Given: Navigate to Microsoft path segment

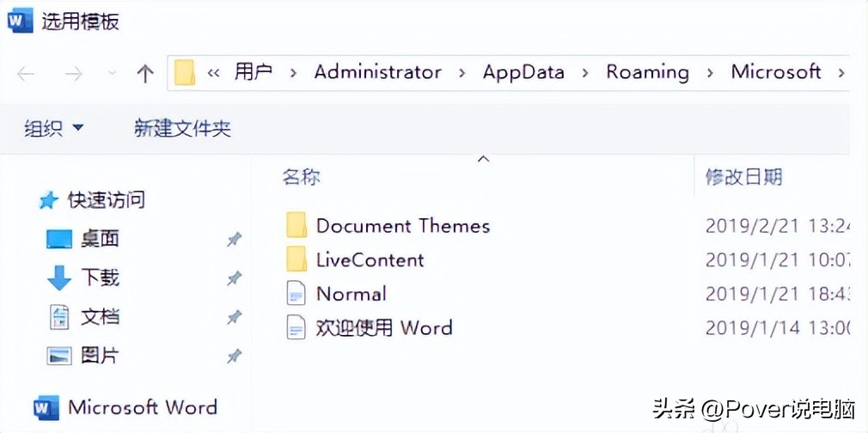Looking at the screenshot, I should [x=776, y=72].
